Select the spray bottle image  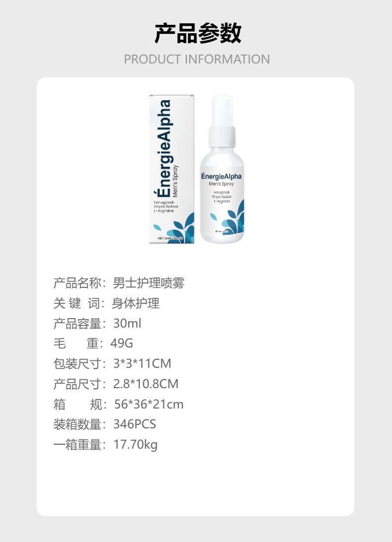[x=222, y=169]
